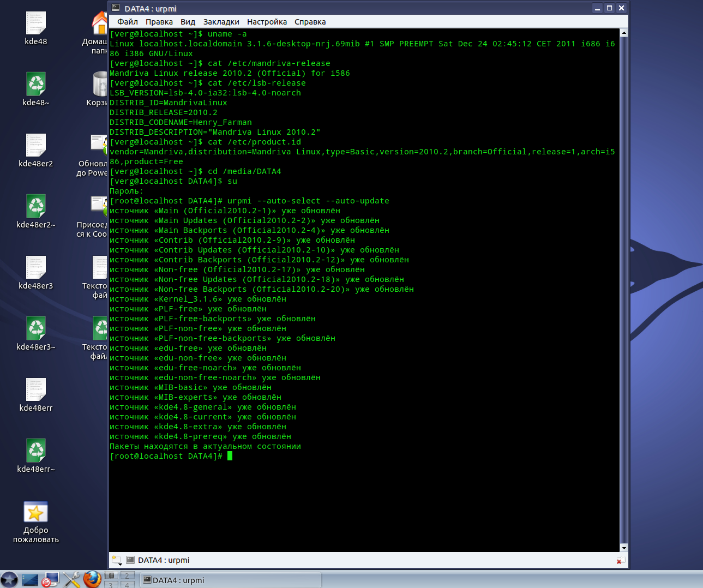Open the Настройка menu

(x=267, y=22)
